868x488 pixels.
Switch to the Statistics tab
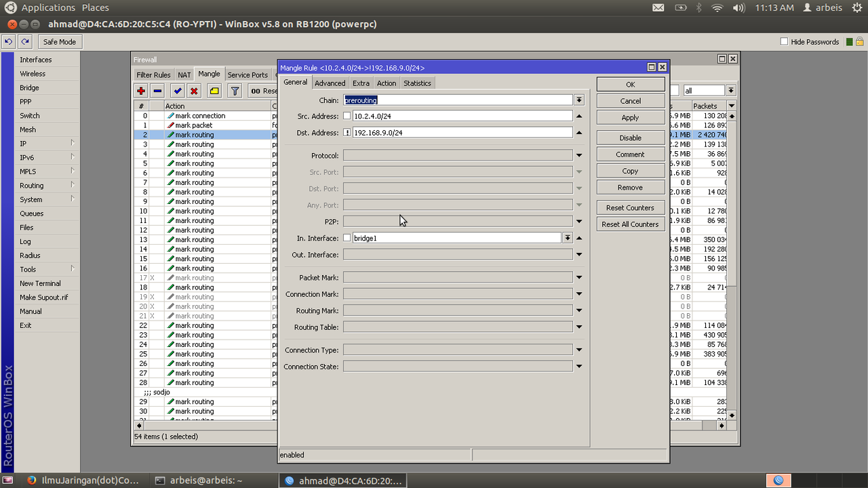(417, 83)
